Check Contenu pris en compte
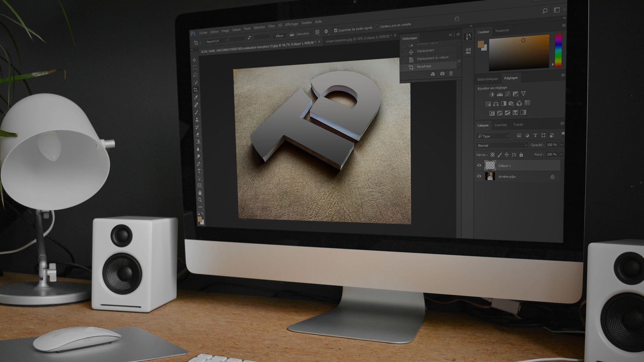 click(x=377, y=27)
